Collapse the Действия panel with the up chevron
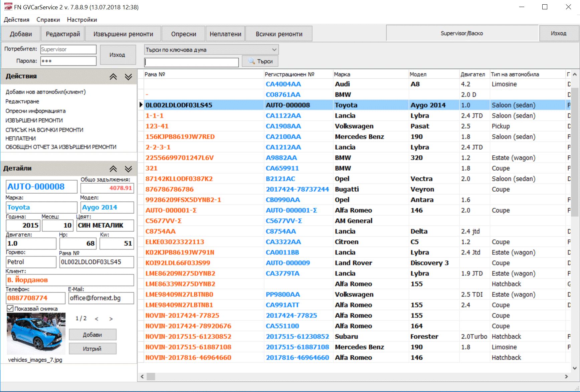Viewport: 580px width, 392px height. pyautogui.click(x=113, y=77)
